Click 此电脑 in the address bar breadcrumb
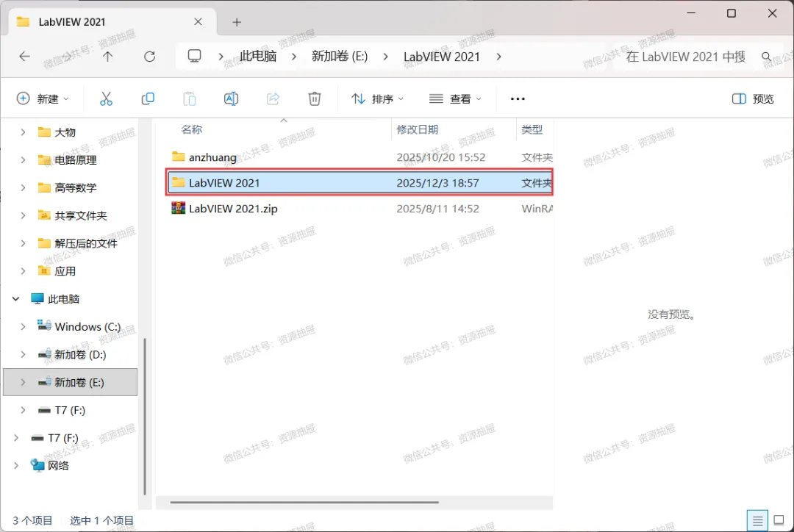Viewport: 794px width, 532px height. click(x=258, y=56)
